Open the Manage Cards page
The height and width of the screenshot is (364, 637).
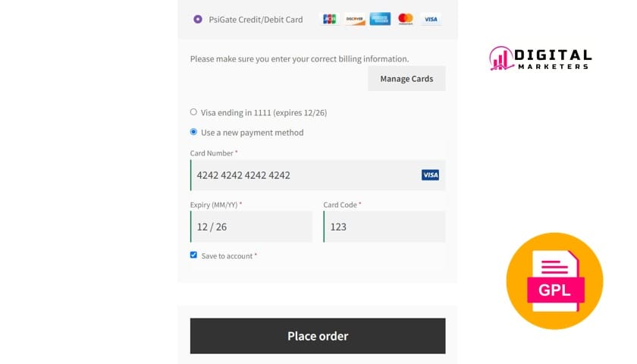click(406, 79)
